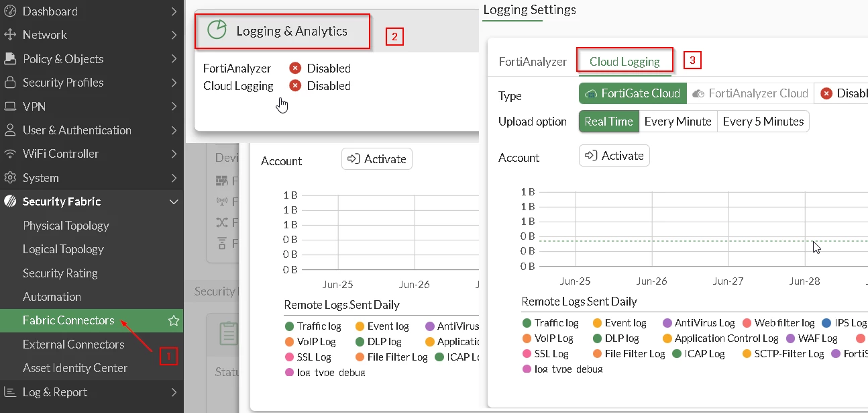
Task: Click the Dashboard gauge icon in sidebar
Action: point(10,11)
